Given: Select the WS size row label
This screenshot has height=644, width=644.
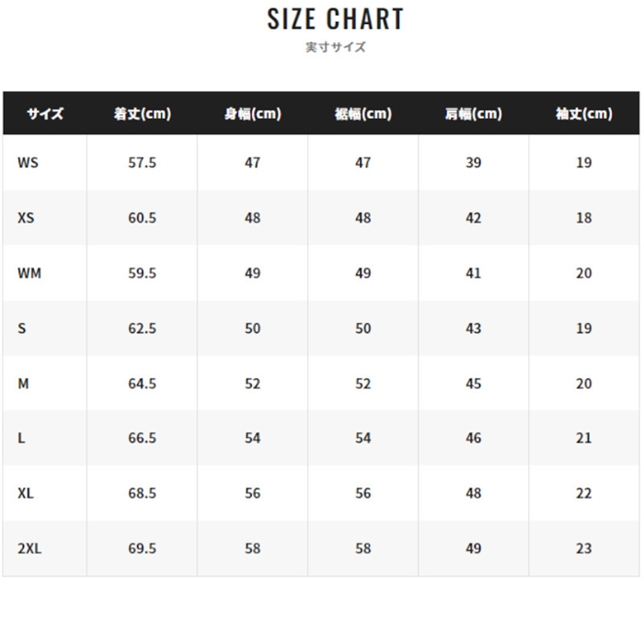Looking at the screenshot, I should [x=28, y=163].
